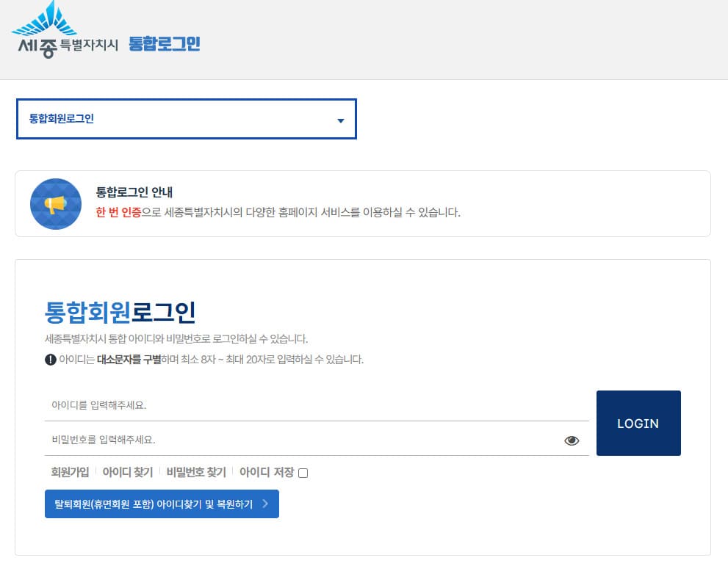Click the LOGIN button
The image size is (728, 563).
click(x=638, y=423)
